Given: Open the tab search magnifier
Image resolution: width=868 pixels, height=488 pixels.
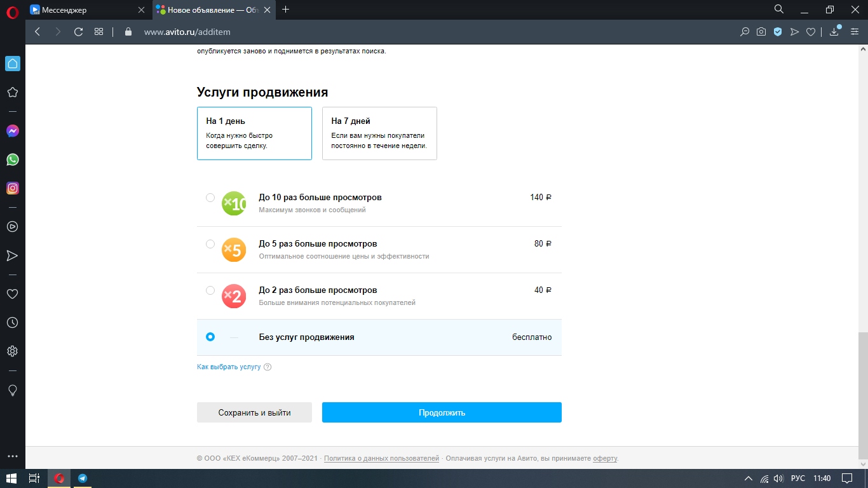Looking at the screenshot, I should (x=779, y=9).
